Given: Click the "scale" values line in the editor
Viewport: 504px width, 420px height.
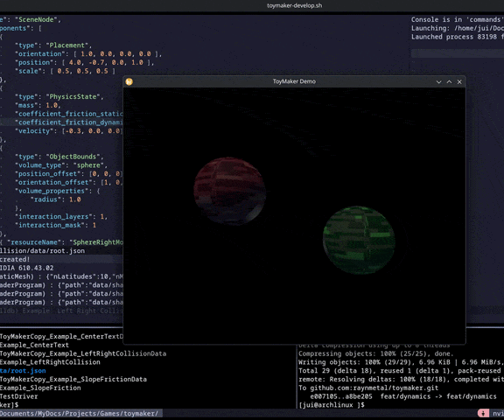Looking at the screenshot, I should click(x=65, y=71).
